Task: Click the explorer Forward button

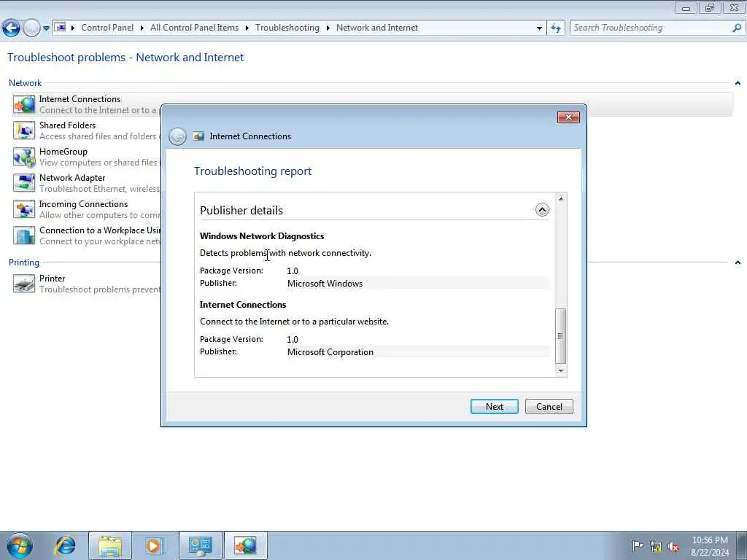Action: click(x=31, y=28)
